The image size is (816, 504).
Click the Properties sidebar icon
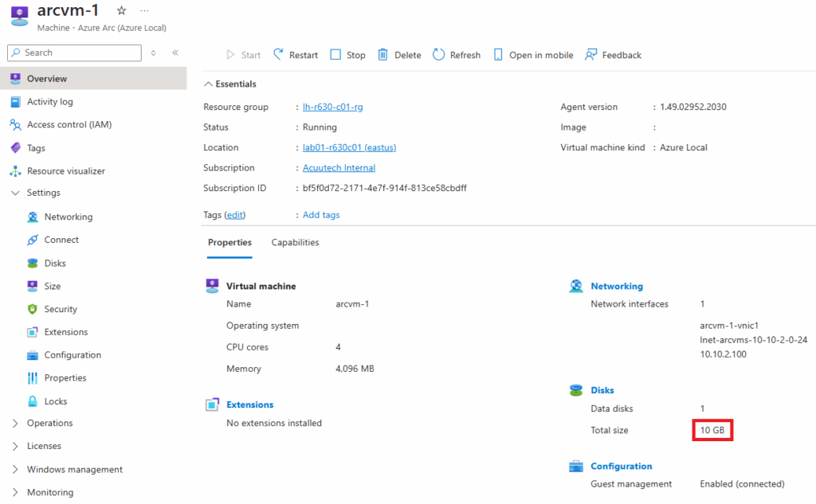pyautogui.click(x=32, y=378)
